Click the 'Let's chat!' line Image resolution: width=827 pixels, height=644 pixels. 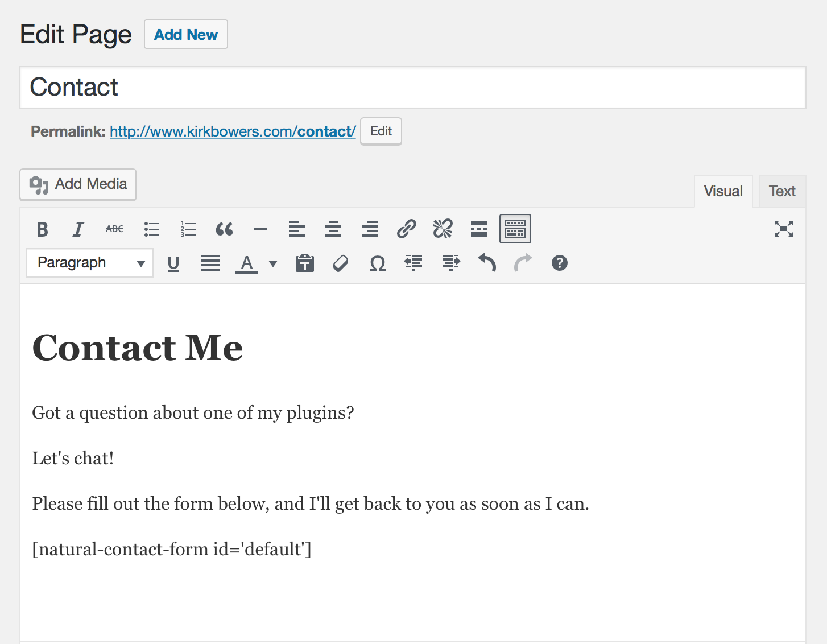(x=73, y=459)
